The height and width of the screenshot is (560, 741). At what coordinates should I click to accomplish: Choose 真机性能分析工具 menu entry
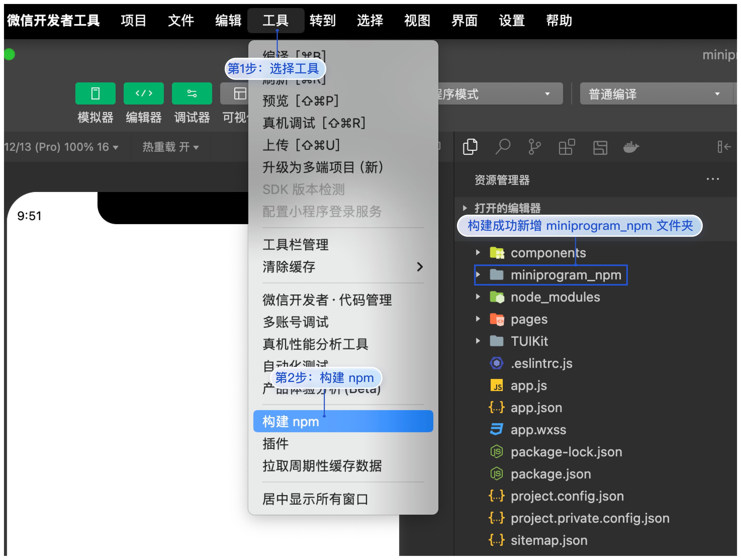click(x=343, y=344)
